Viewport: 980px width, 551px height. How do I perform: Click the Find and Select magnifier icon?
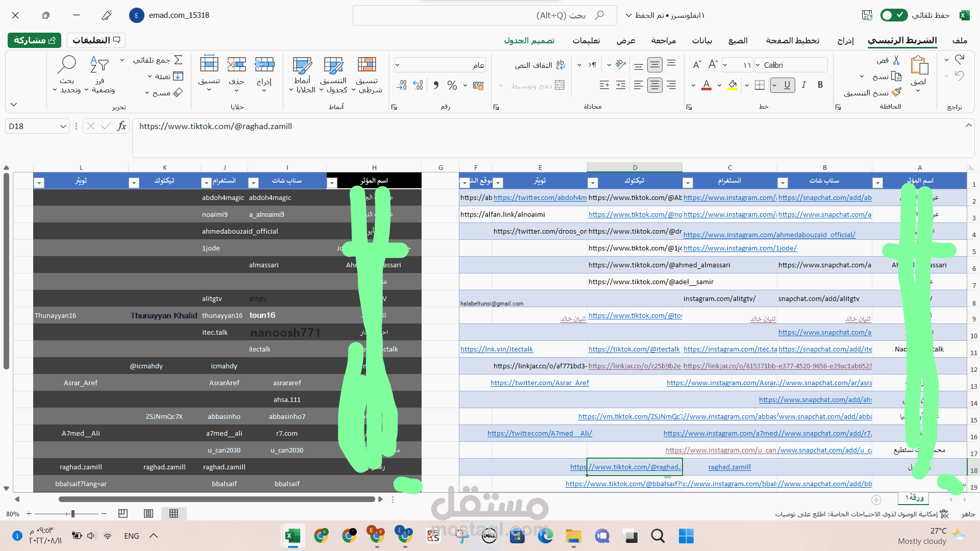click(67, 65)
